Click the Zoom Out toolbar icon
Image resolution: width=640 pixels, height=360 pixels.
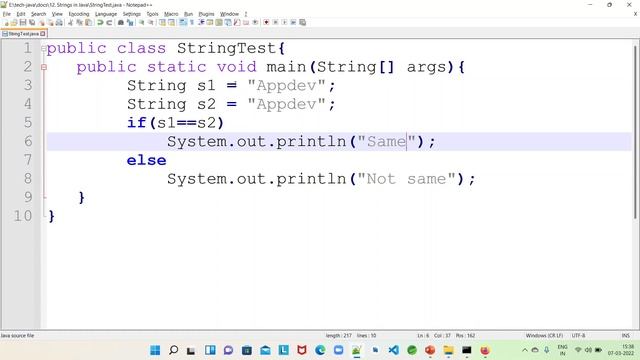click(151, 22)
